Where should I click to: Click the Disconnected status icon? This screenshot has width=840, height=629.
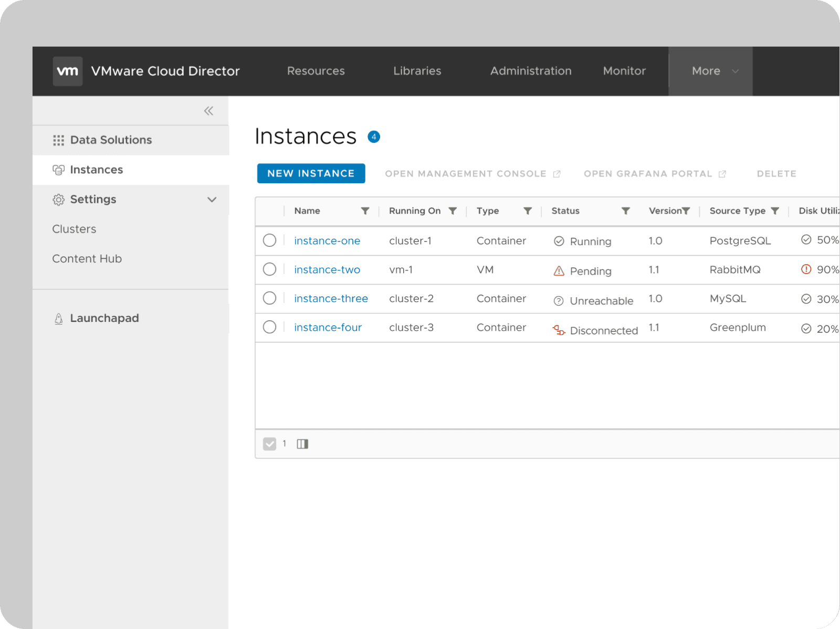559,330
